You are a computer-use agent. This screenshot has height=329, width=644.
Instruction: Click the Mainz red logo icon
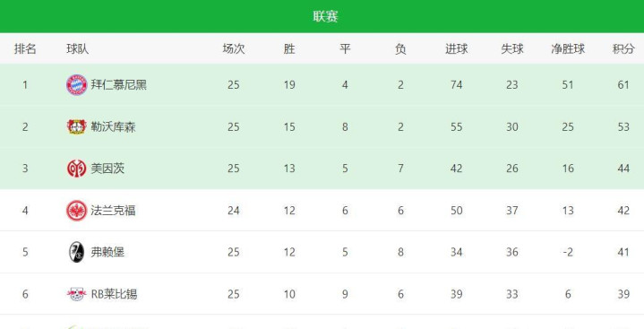(77, 169)
